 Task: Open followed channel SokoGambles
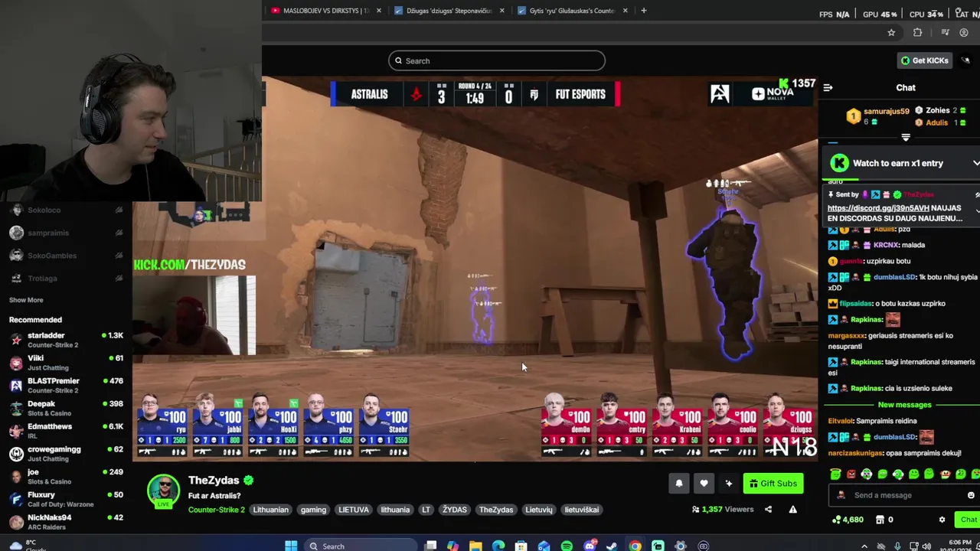67,256
